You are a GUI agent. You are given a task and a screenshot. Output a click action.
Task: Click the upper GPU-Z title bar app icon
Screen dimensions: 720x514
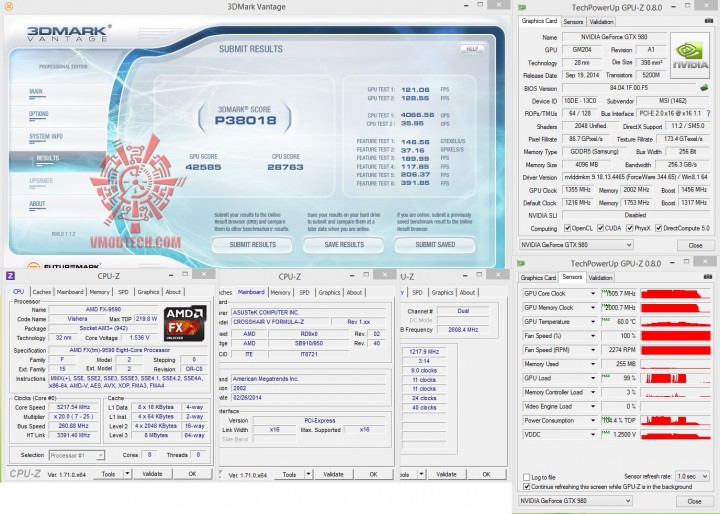[x=522, y=7]
